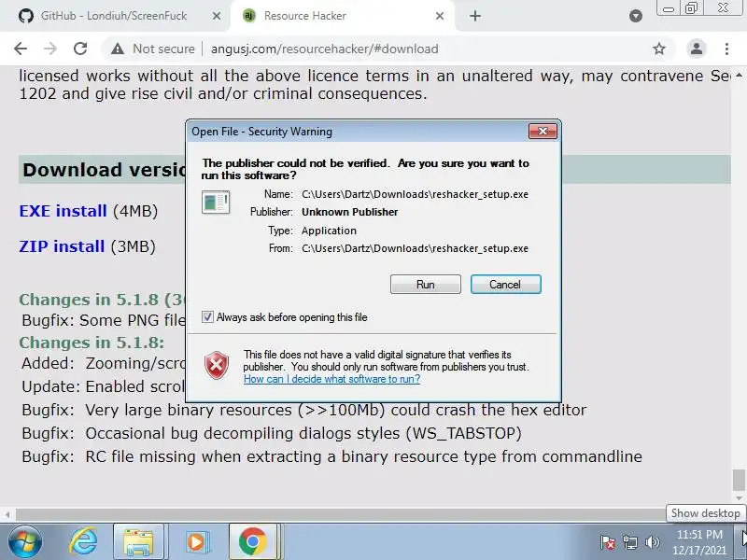
Task: Launch Internet Explorer from the taskbar
Action: (83, 542)
